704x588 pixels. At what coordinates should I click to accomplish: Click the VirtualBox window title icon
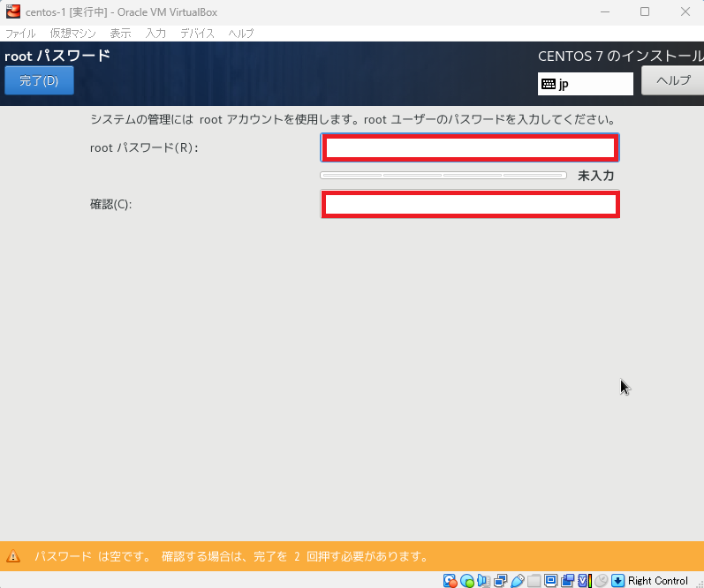[13, 11]
